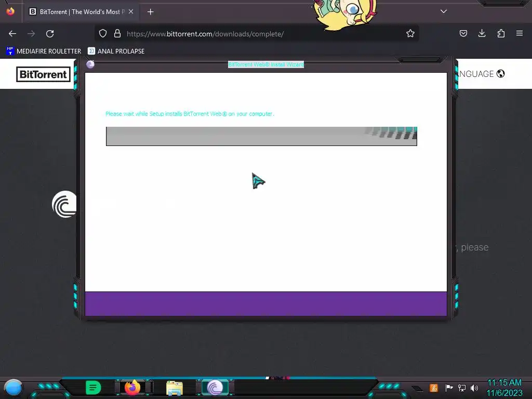Expand the list all tabs chevron
This screenshot has width=532, height=399.
click(444, 11)
